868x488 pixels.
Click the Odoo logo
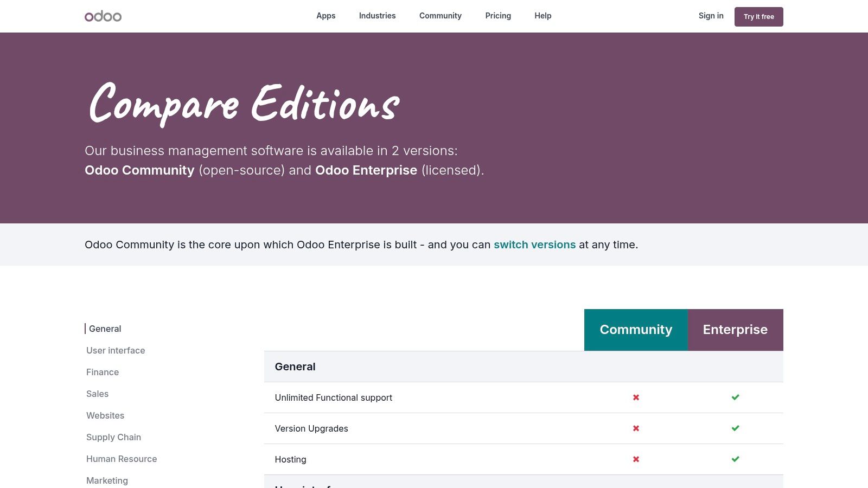[103, 16]
